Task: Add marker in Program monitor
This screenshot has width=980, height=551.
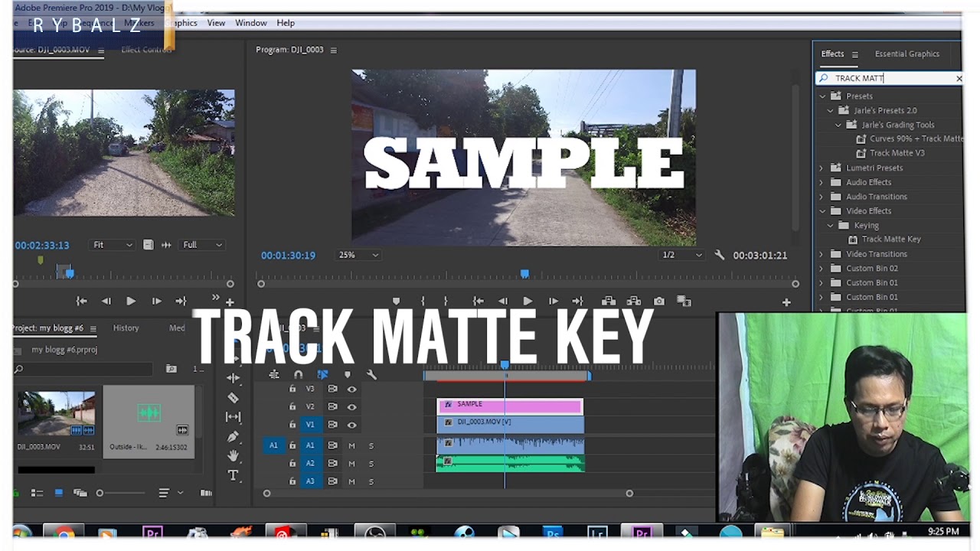Action: click(x=396, y=302)
